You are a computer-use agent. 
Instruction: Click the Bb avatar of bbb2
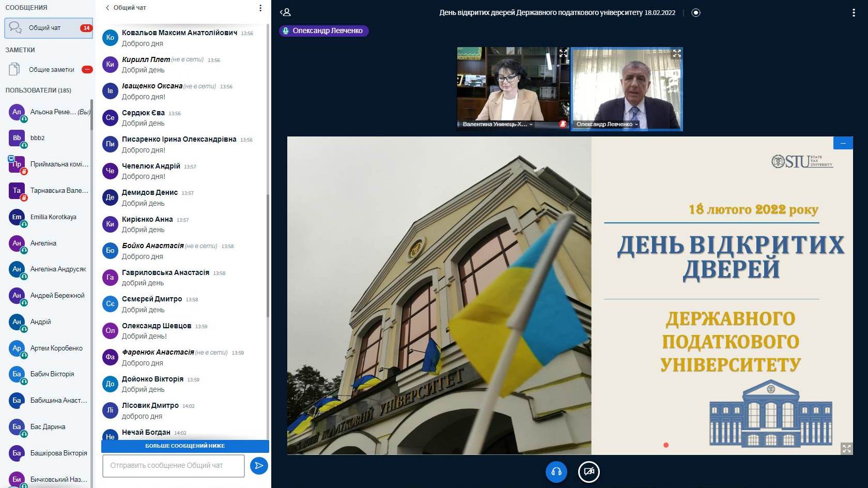click(x=17, y=138)
